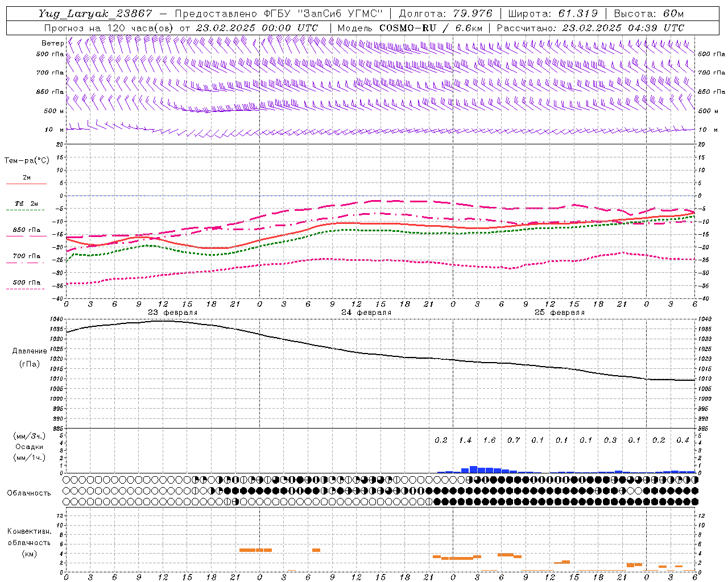Click the 1.4 three-hour precipitation value
Viewport: 728px width, 582px height.
point(465,440)
